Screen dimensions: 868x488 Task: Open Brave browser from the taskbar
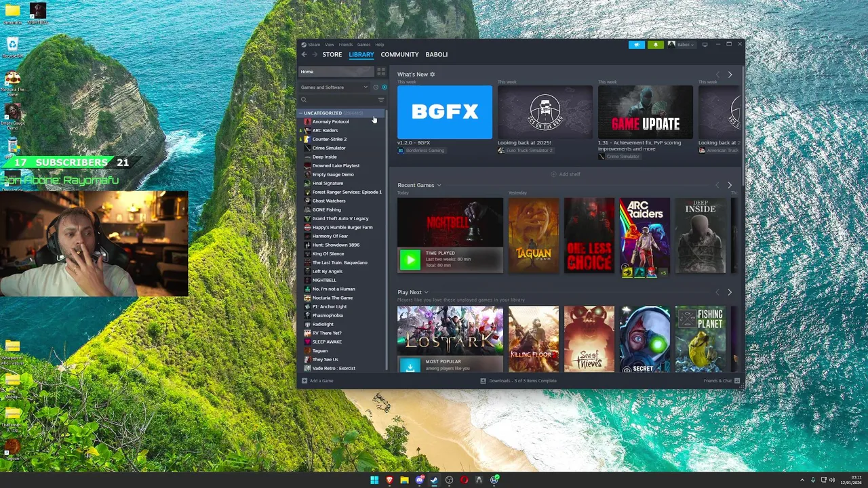click(x=389, y=480)
